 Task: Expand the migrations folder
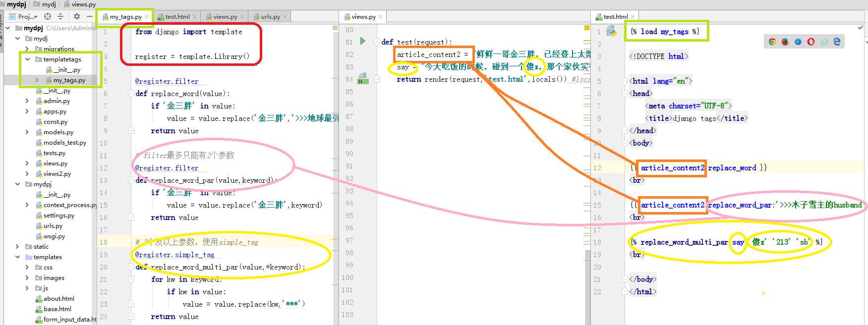tap(27, 49)
